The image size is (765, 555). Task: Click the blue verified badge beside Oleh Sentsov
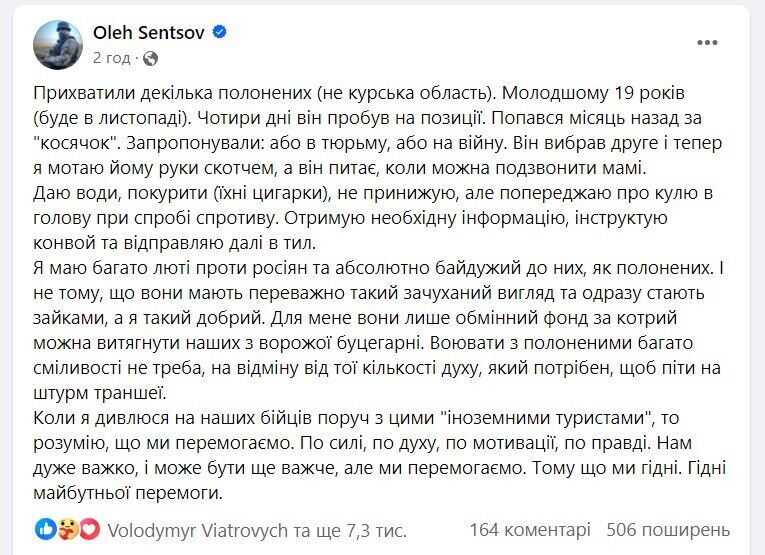[x=219, y=33]
